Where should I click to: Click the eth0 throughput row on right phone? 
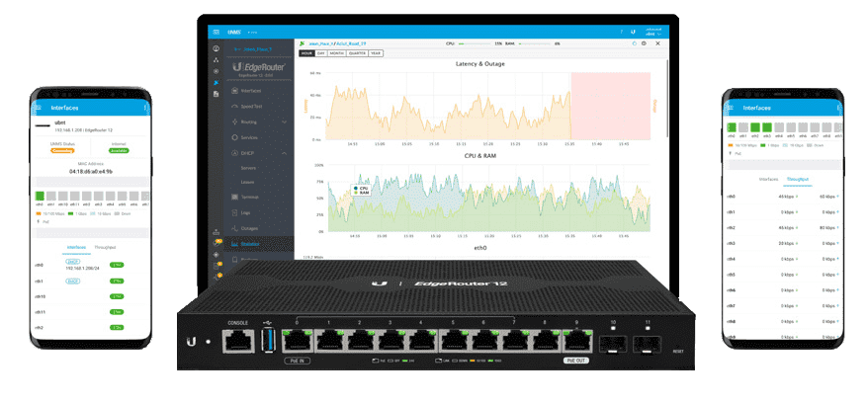[783, 197]
